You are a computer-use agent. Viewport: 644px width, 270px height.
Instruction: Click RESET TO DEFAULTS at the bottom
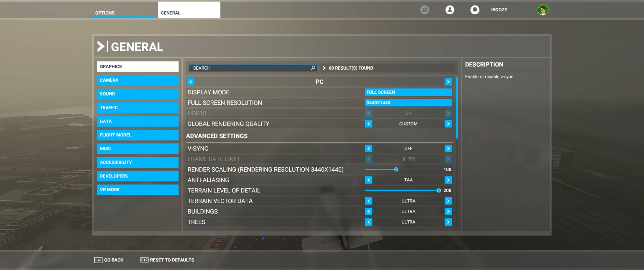[x=167, y=260]
